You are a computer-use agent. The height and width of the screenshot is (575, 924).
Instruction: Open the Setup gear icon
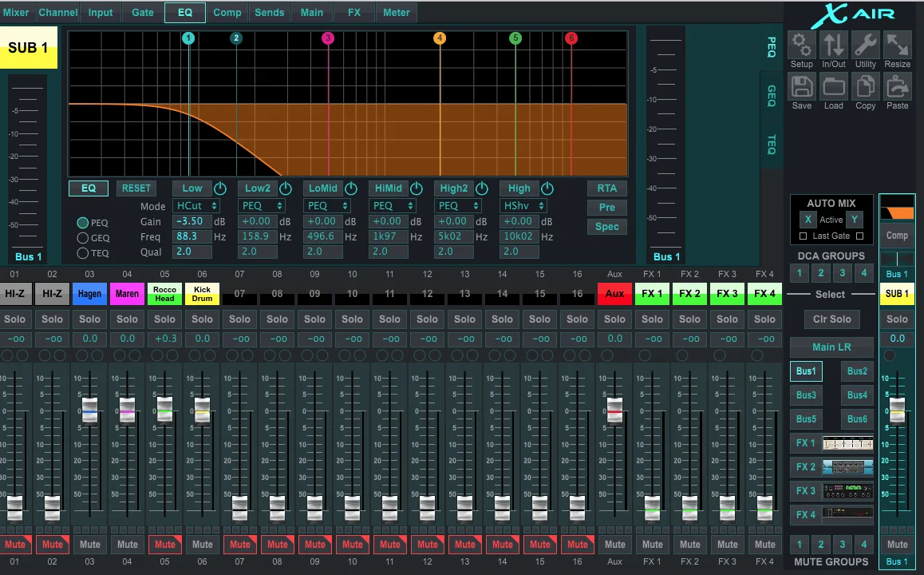(x=801, y=46)
